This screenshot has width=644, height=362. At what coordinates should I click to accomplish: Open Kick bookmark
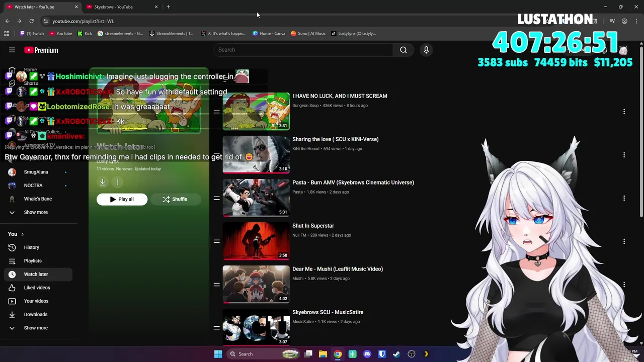[x=85, y=34]
